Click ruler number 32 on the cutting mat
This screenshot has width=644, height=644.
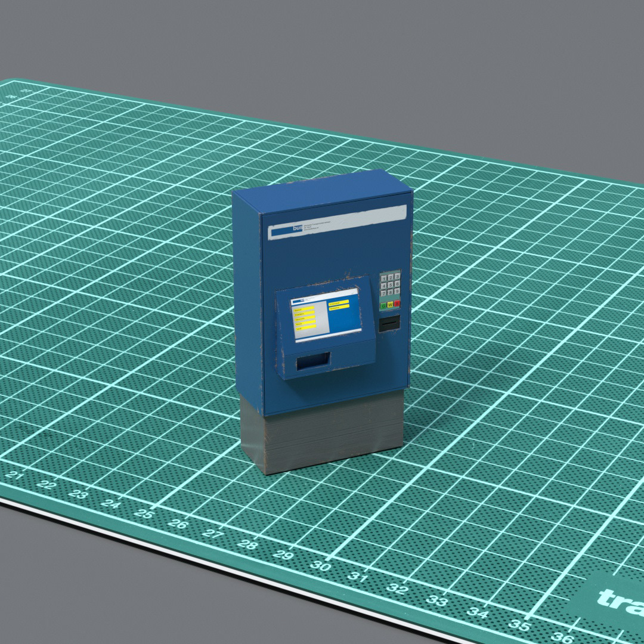pos(398,589)
